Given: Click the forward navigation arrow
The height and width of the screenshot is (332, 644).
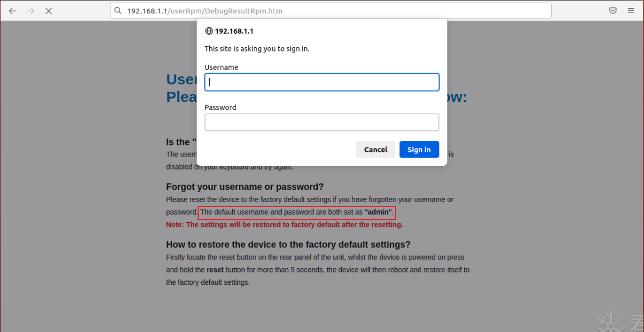Looking at the screenshot, I should (31, 11).
